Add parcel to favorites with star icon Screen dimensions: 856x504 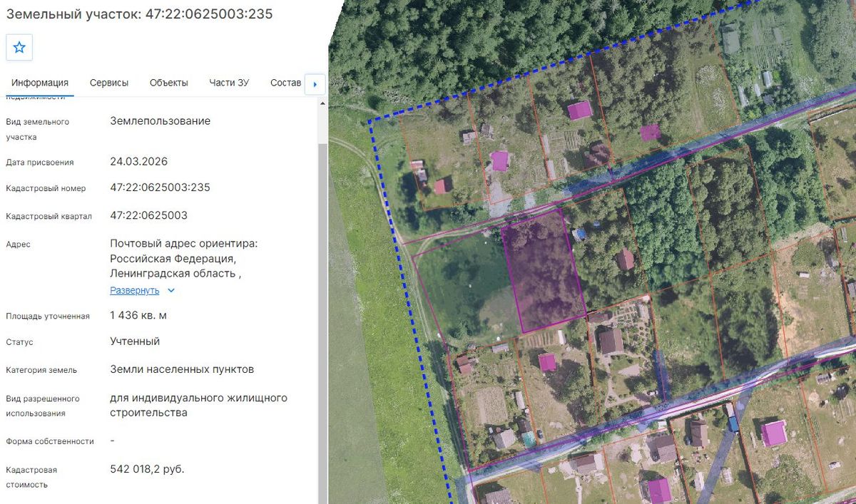19,47
